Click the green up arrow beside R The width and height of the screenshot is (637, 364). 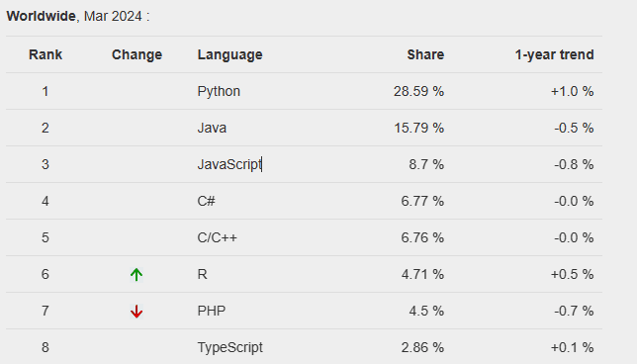pyautogui.click(x=136, y=275)
